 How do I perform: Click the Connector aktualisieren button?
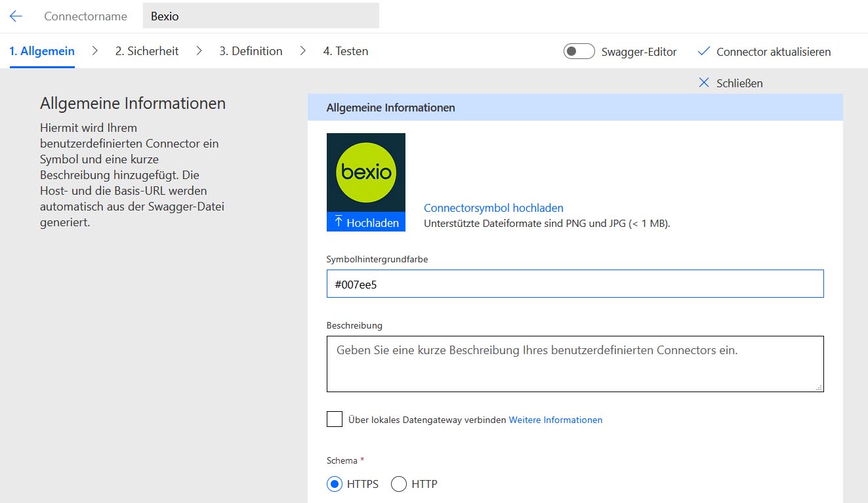(x=764, y=51)
